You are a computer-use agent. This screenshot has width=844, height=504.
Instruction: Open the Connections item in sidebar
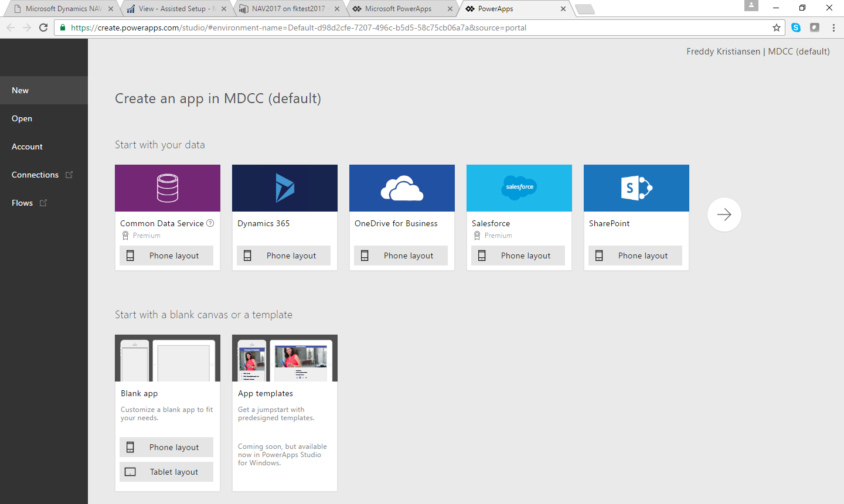pyautogui.click(x=35, y=175)
